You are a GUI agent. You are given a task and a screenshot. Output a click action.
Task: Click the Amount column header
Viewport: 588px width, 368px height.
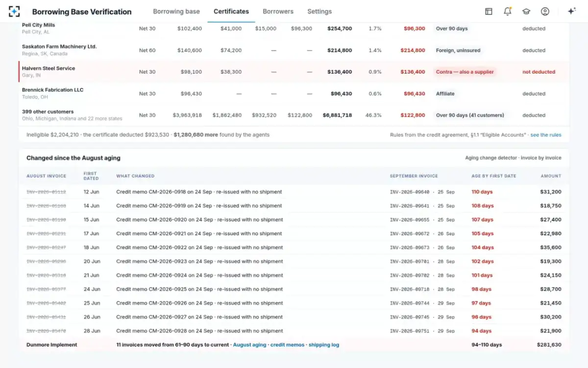[551, 176]
